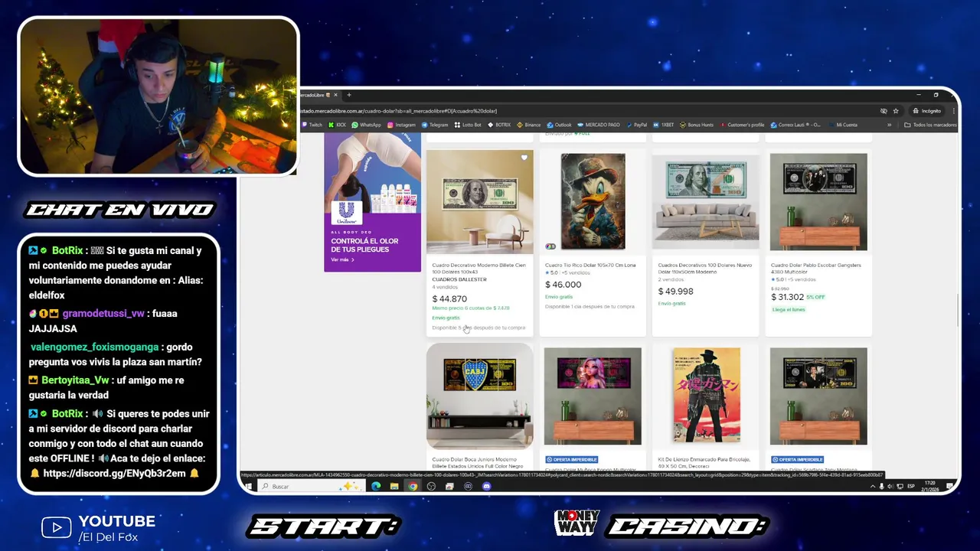Screen dimensions: 980x551
Task: Open the Mi Cuenta bookmark
Action: pyautogui.click(x=843, y=125)
